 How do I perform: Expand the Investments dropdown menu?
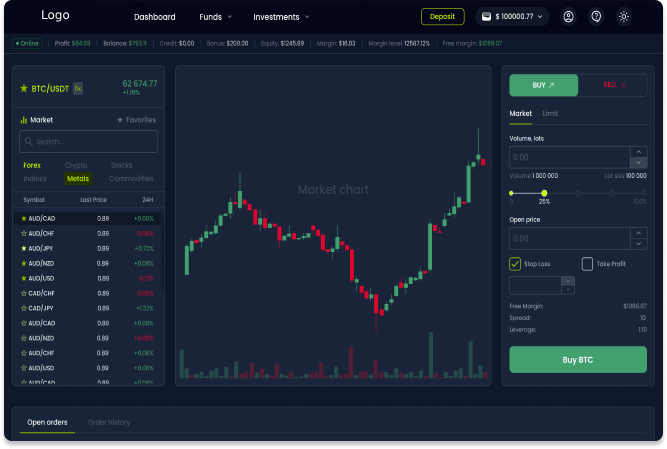pos(281,17)
